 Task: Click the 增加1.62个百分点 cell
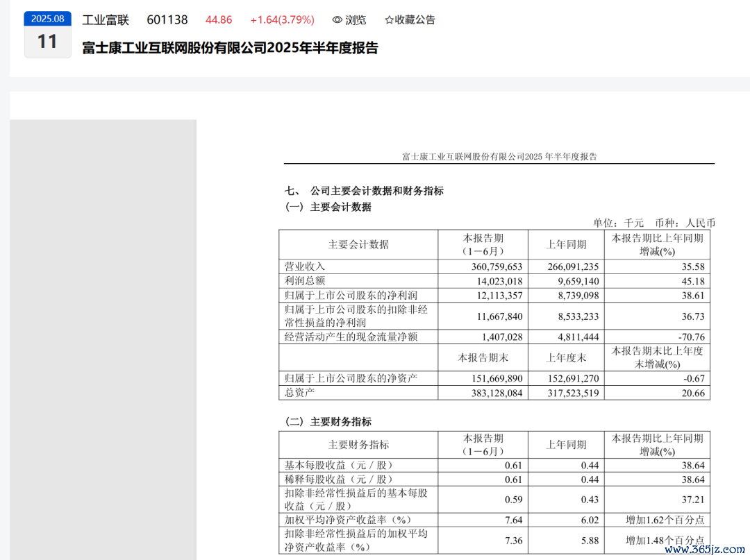(x=665, y=520)
